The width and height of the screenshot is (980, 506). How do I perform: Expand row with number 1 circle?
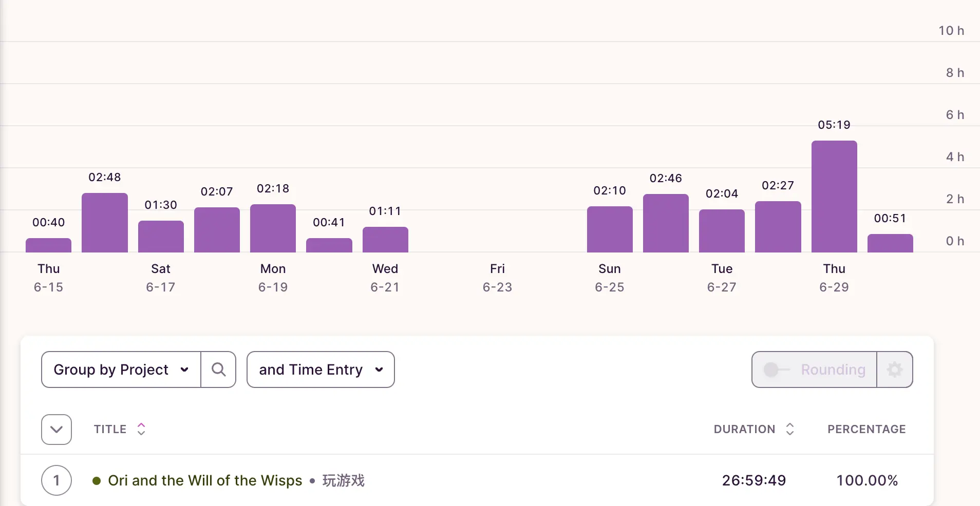coord(56,480)
